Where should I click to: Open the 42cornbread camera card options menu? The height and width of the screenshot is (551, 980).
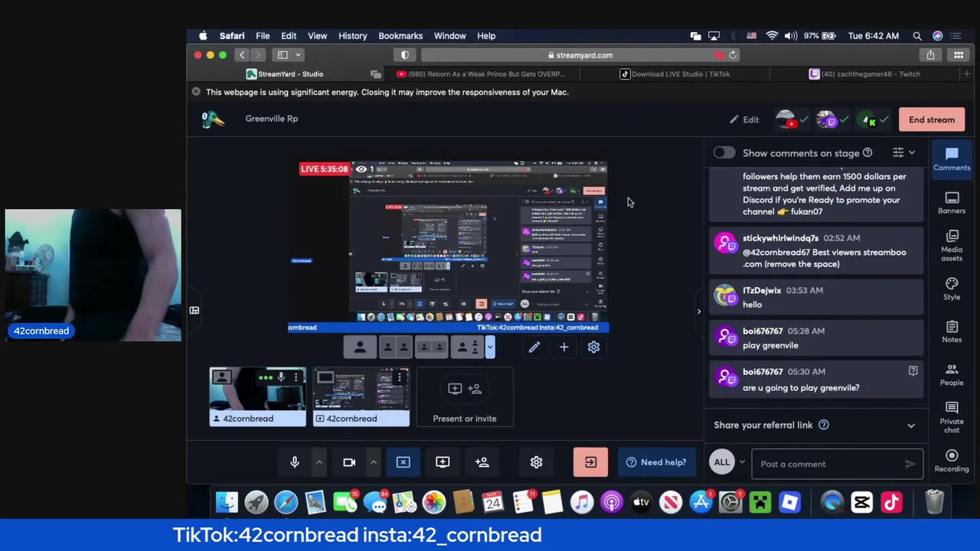click(x=296, y=377)
